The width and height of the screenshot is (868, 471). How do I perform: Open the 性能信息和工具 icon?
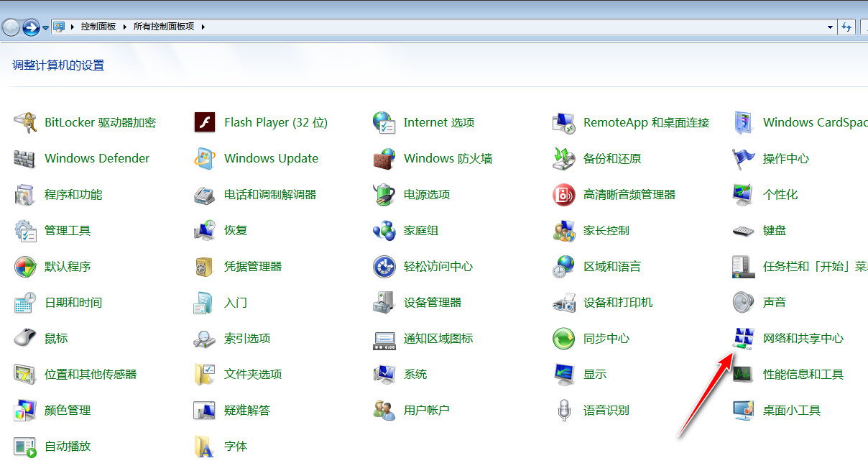(744, 375)
